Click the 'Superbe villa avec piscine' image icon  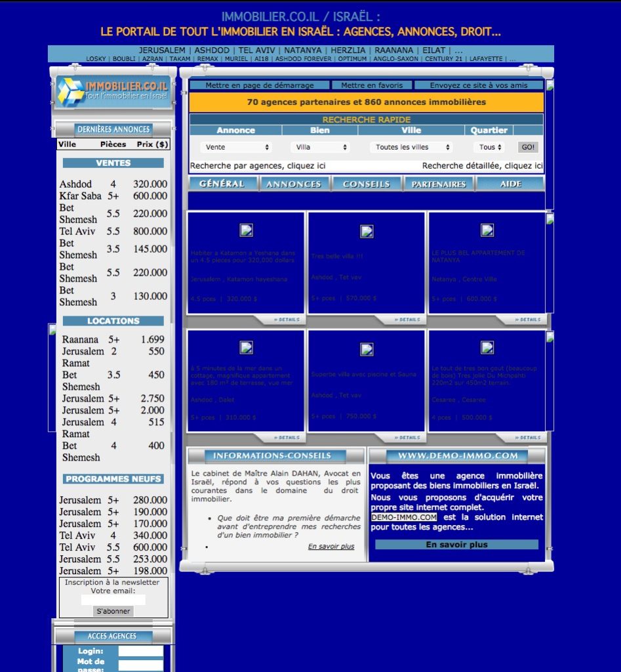(x=367, y=349)
